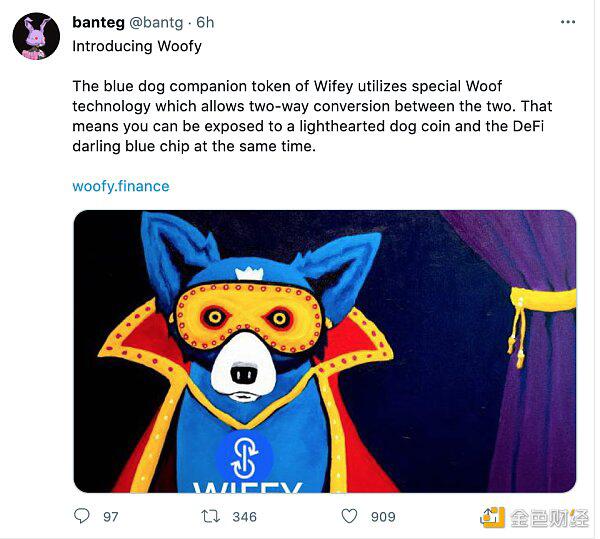Click the "Introducing Woofy" text line
This screenshot has width=600, height=539.
(x=137, y=46)
